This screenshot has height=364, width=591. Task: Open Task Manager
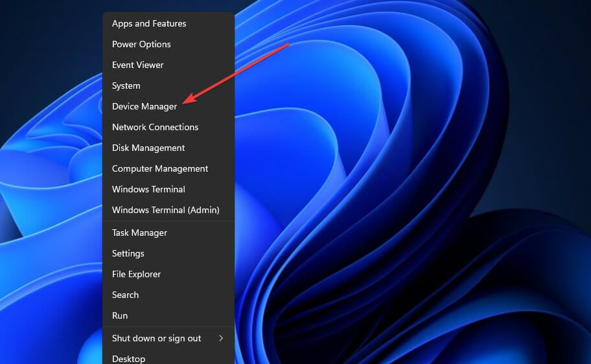168,233
